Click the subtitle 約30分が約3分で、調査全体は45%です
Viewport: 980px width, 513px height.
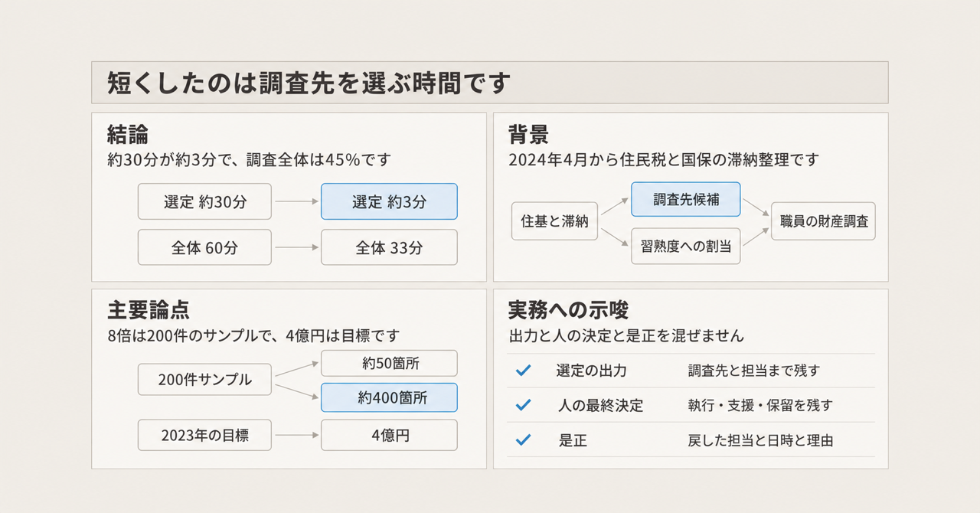pos(249,160)
